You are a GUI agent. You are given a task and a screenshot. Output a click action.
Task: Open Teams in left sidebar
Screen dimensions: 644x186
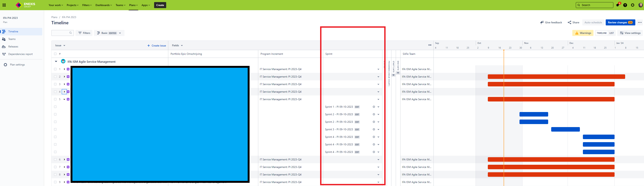12,39
